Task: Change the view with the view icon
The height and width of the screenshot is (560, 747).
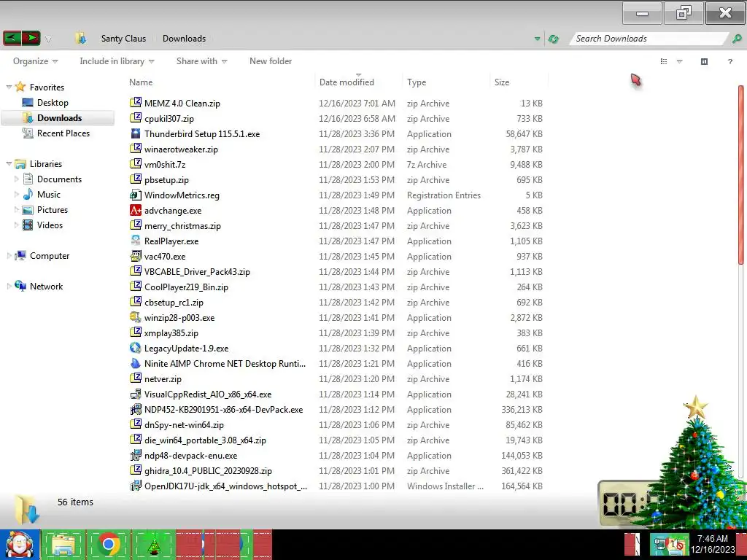Action: (664, 61)
